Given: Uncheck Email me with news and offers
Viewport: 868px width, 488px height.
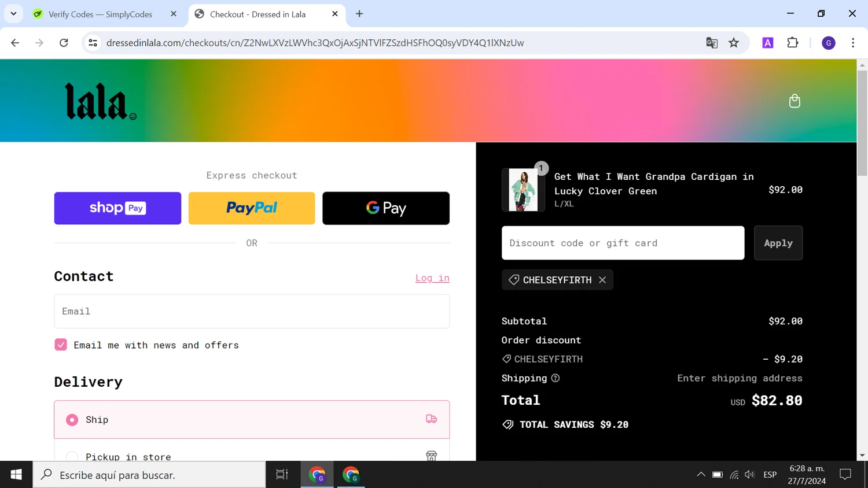Looking at the screenshot, I should tap(61, 345).
